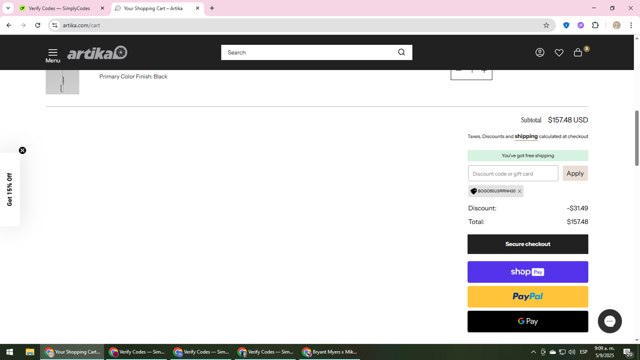This screenshot has height=360, width=640.
Task: Remove the applied discount code tag
Action: tap(519, 191)
